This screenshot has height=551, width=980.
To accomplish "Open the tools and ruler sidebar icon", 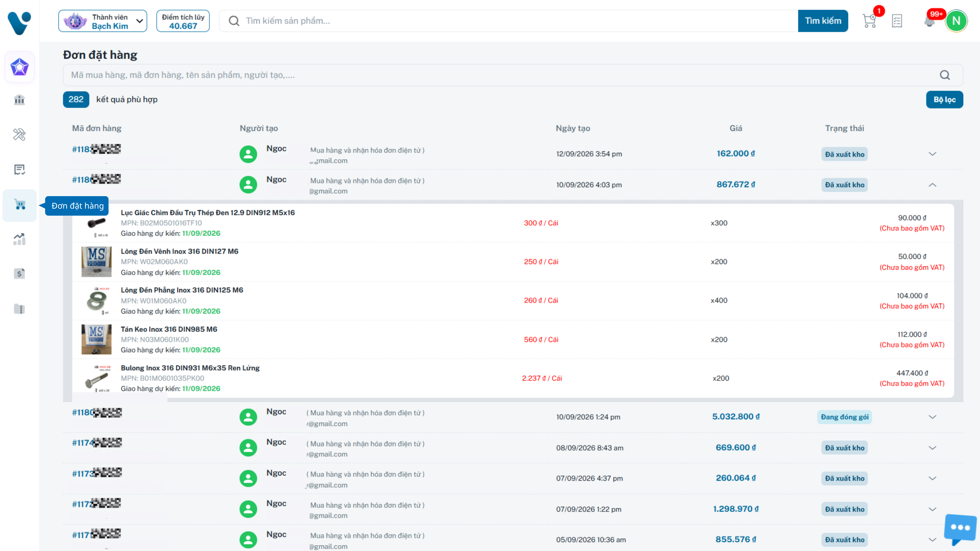I will point(19,135).
